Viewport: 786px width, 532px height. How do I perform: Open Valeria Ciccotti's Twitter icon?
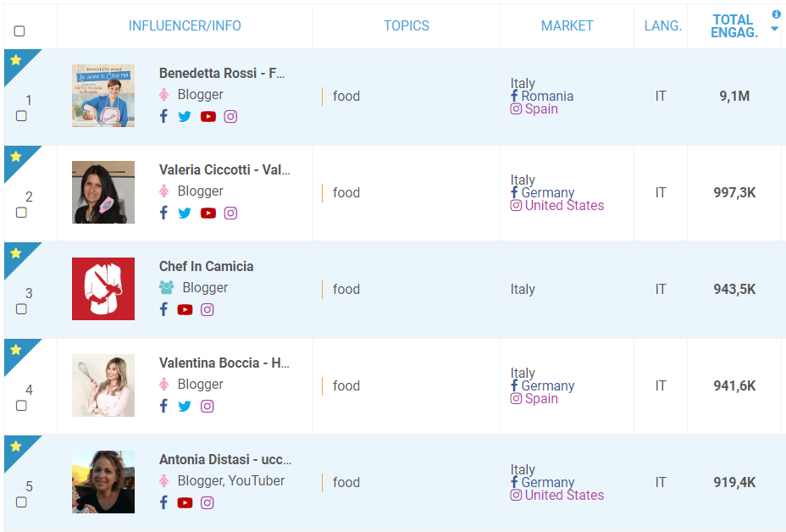point(185,213)
